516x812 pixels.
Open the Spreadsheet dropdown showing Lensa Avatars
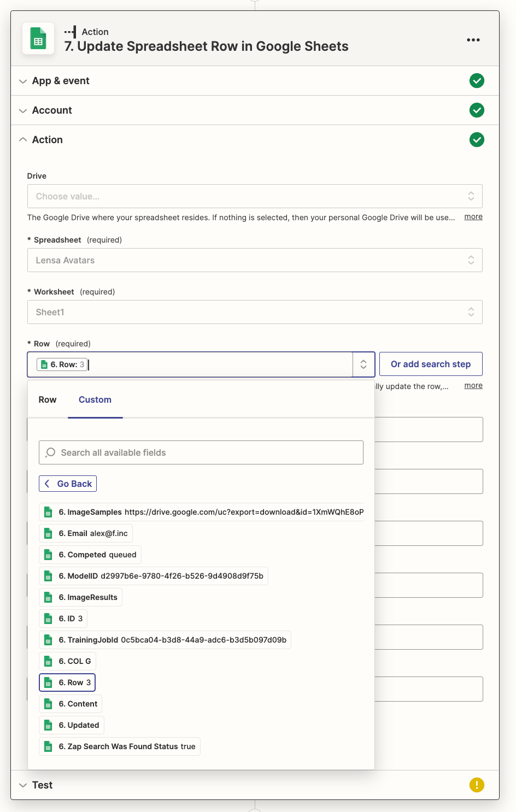pos(255,260)
